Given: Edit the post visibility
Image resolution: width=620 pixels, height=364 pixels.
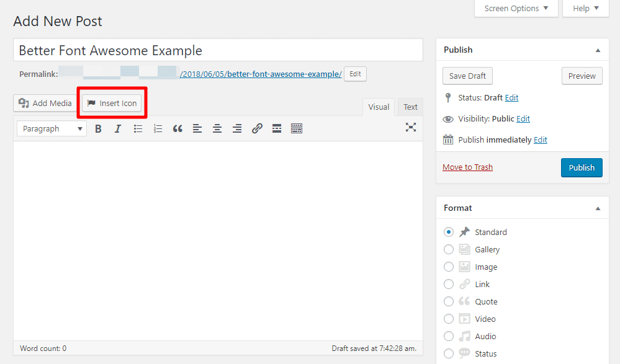Looking at the screenshot, I should [523, 118].
